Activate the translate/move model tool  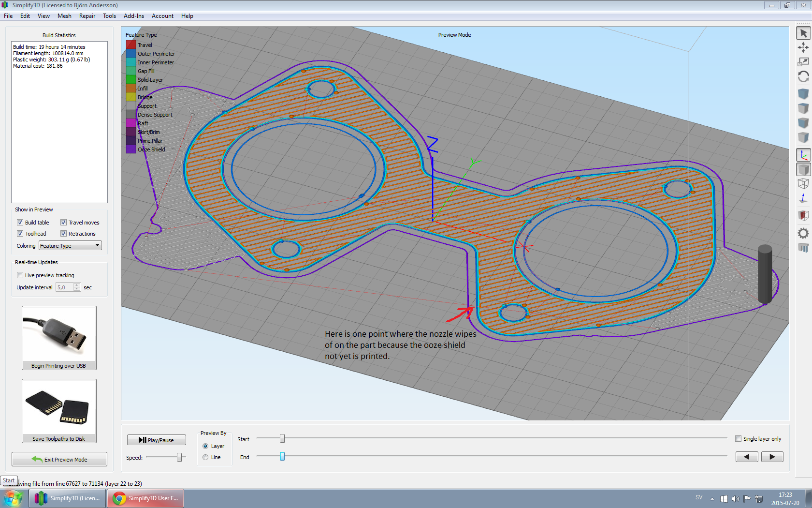803,47
